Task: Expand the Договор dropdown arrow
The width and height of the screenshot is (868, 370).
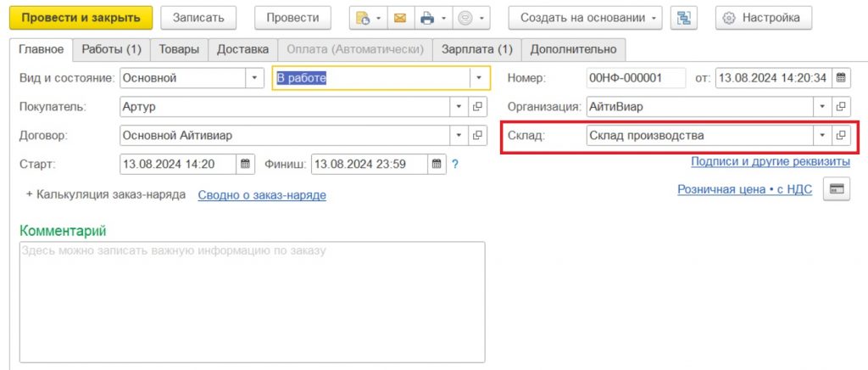Action: tap(459, 135)
